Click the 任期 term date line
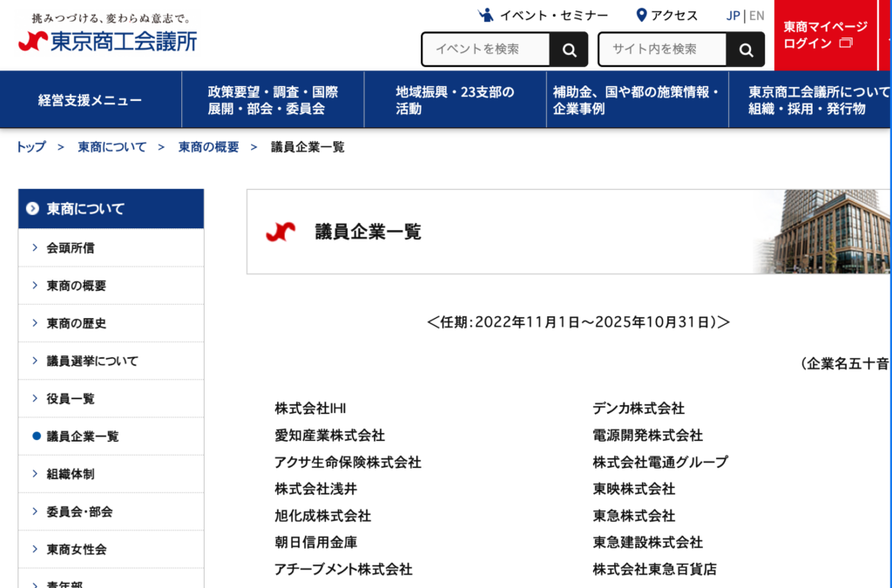This screenshot has width=892, height=588. pos(578,322)
